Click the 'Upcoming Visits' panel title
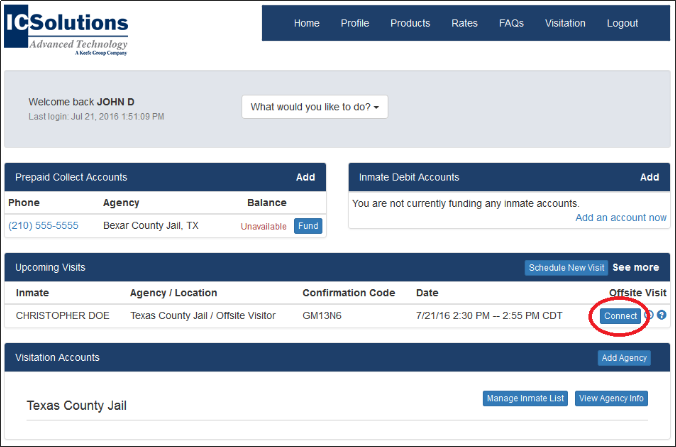 tap(50, 268)
